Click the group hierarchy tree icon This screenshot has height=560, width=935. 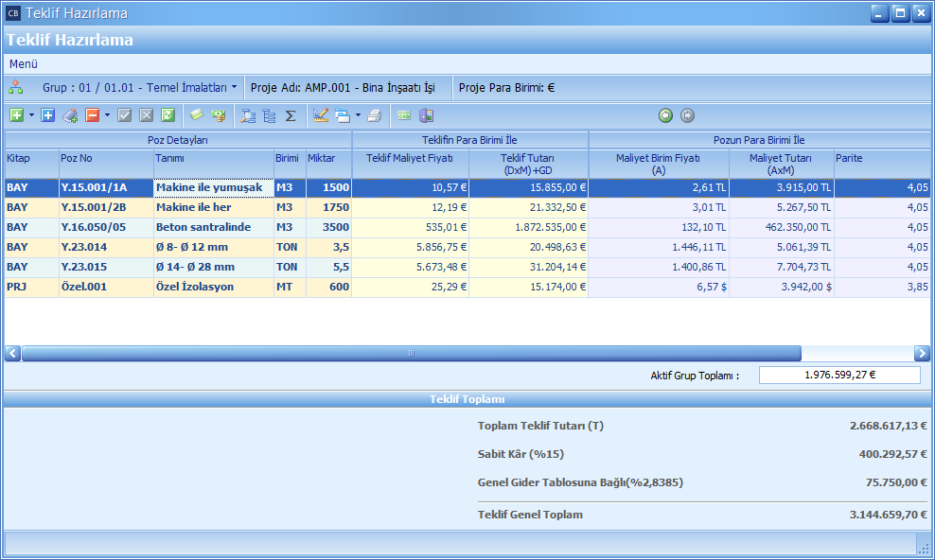(x=16, y=87)
